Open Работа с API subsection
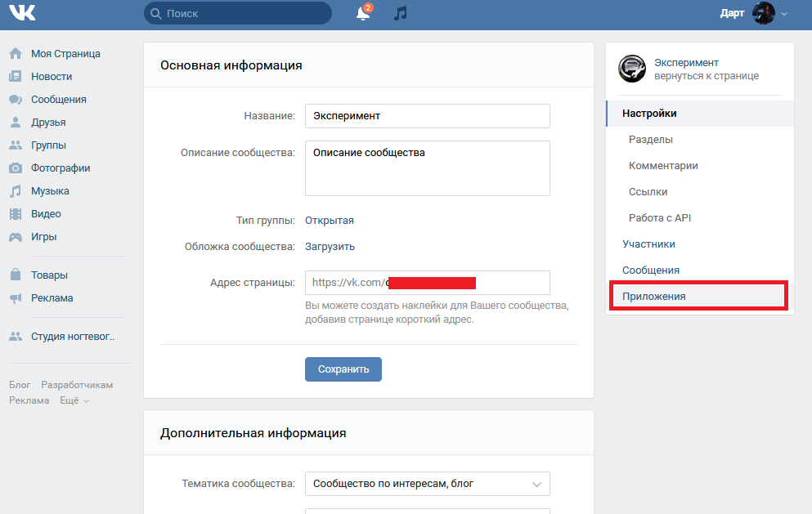The height and width of the screenshot is (514, 812). coord(660,217)
